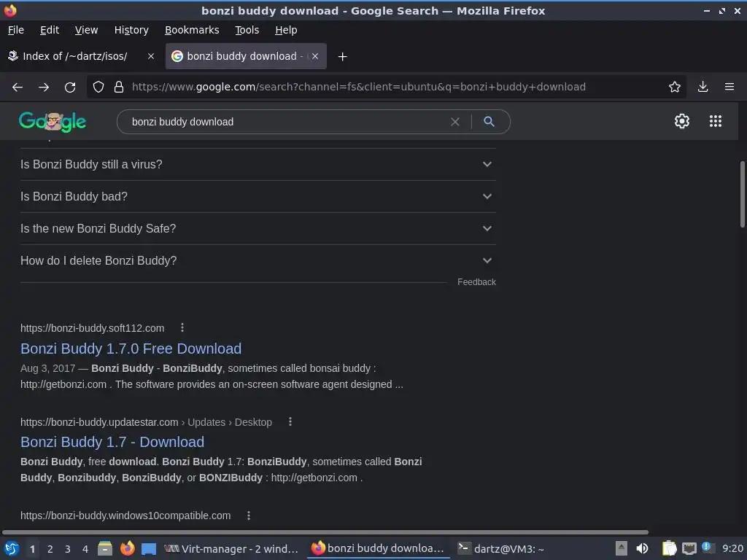Switch to workspace 2
The width and height of the screenshot is (747, 560).
(50, 549)
